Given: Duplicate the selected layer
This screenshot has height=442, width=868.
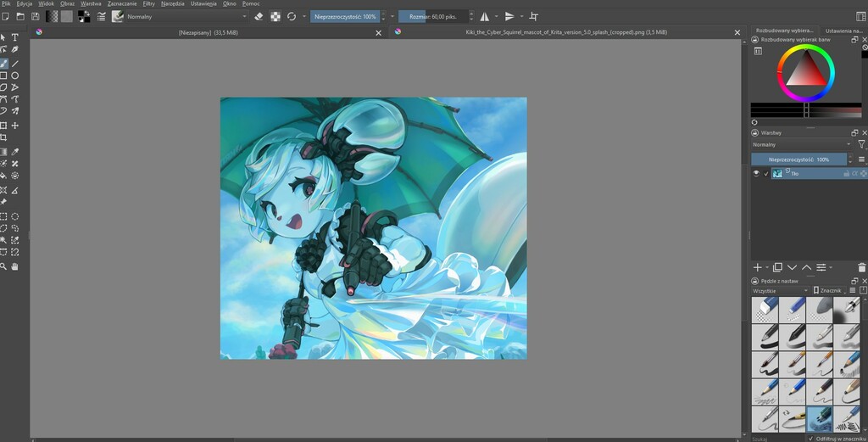Looking at the screenshot, I should [x=778, y=267].
